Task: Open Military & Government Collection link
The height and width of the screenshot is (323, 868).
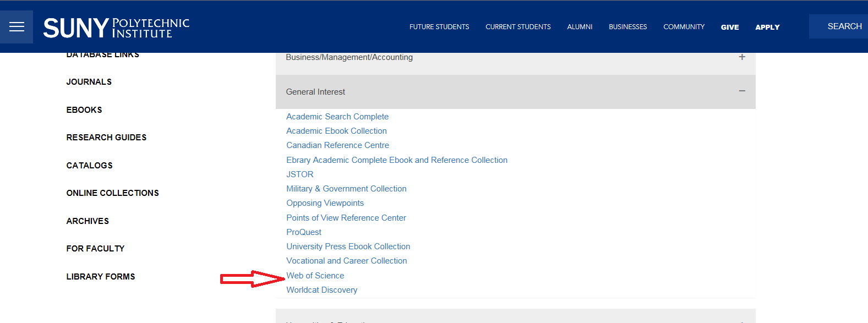Action: coord(346,189)
